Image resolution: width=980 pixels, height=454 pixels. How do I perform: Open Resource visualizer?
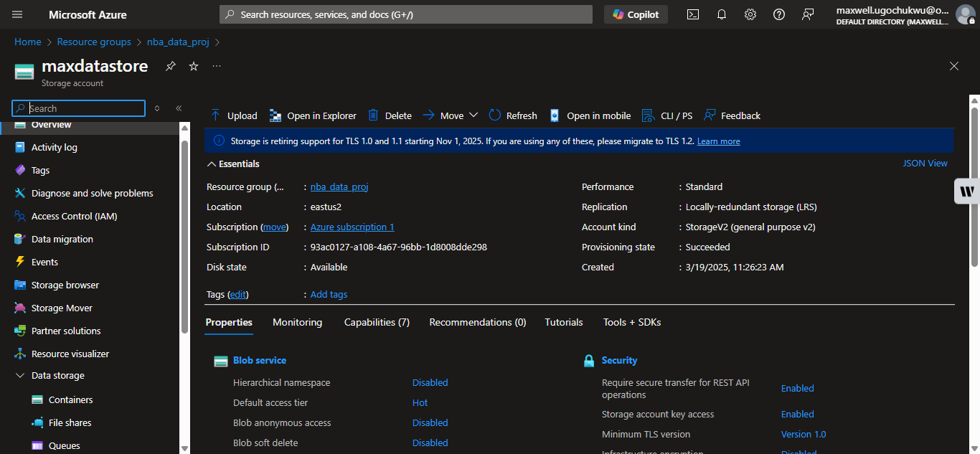(x=70, y=354)
